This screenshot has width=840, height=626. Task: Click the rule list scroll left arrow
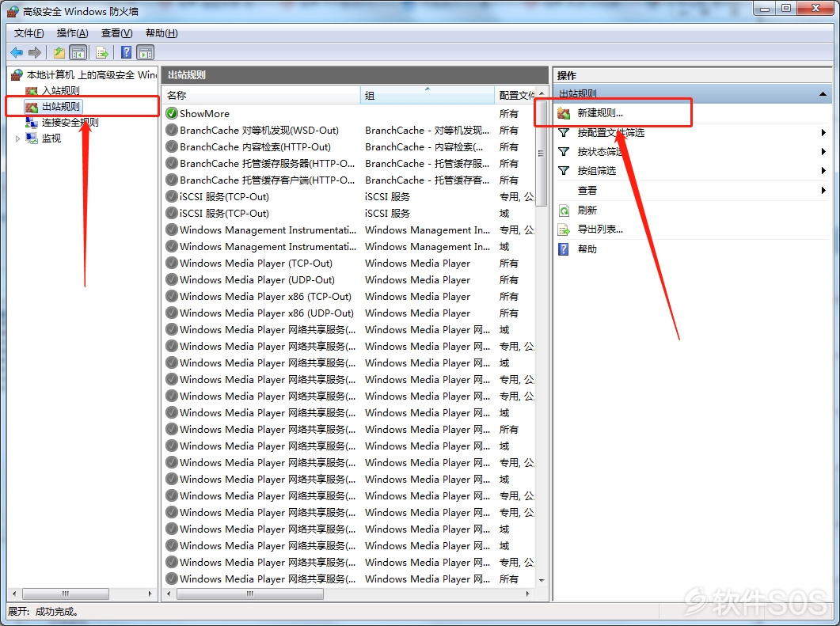tap(169, 594)
